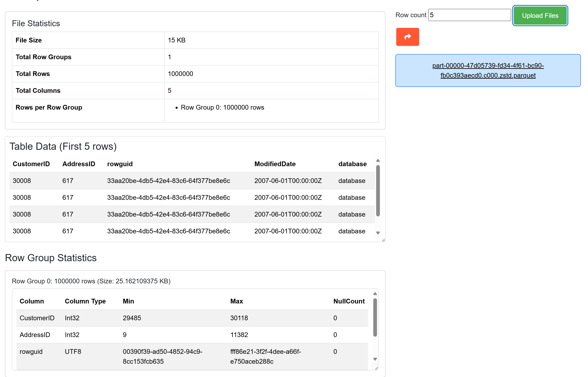
Task: Click the Row Group table scrollbar up arrow
Action: point(375,294)
